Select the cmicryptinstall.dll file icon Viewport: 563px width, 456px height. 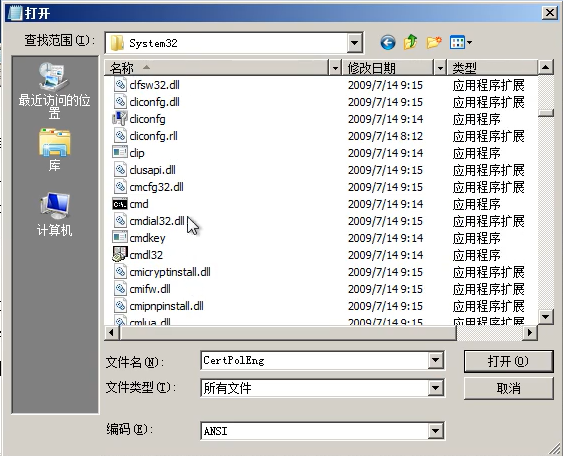(120, 272)
